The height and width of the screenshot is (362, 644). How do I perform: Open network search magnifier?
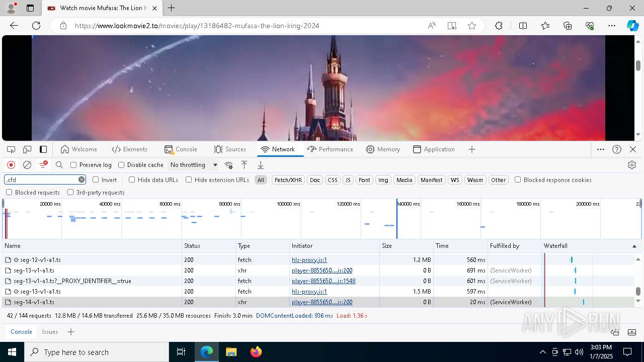click(59, 165)
